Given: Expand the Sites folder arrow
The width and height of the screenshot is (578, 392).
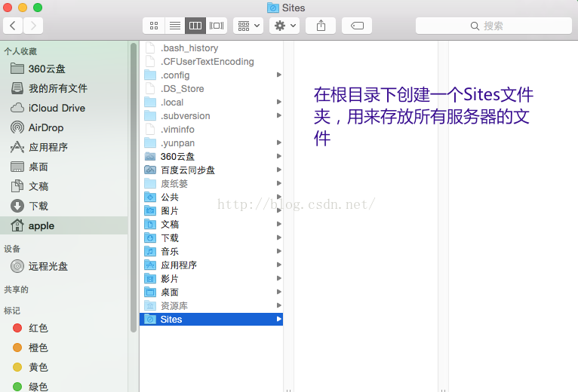Looking at the screenshot, I should (279, 319).
